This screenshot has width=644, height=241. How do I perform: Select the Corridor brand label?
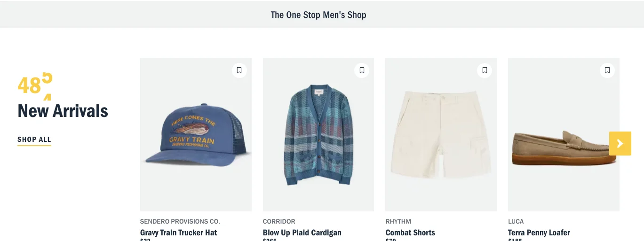(x=279, y=221)
